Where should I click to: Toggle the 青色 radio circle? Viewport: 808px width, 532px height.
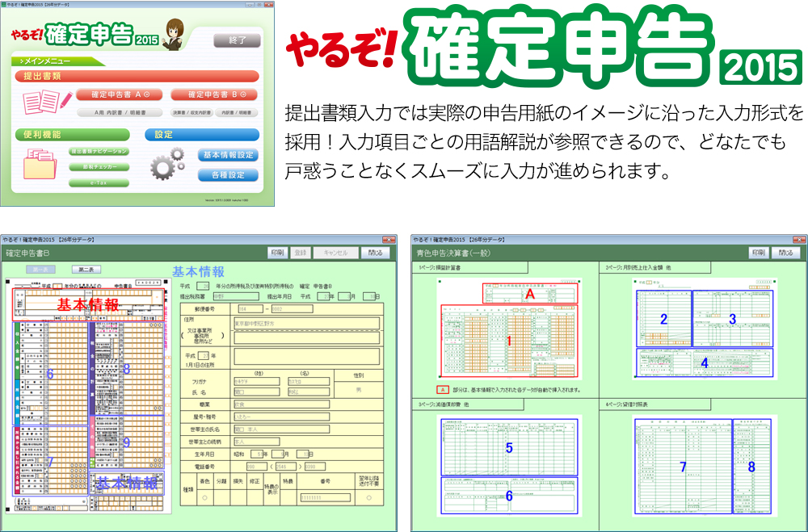[x=204, y=498]
